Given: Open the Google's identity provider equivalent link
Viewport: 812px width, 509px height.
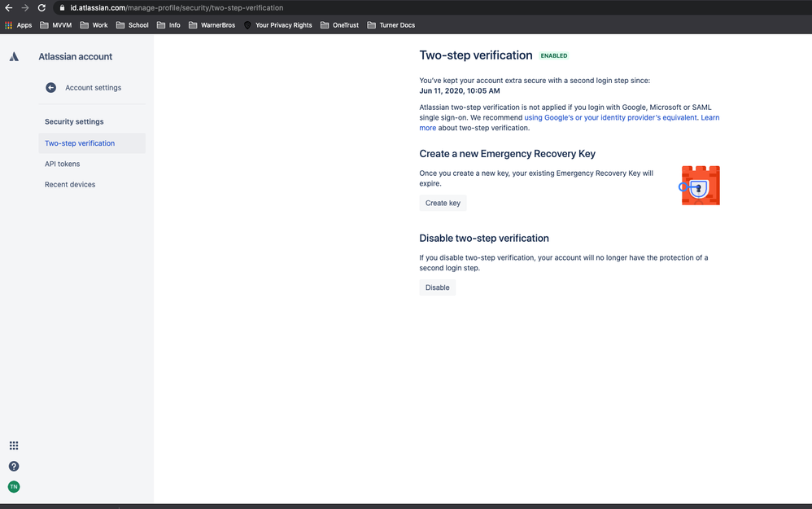Looking at the screenshot, I should click(x=610, y=117).
